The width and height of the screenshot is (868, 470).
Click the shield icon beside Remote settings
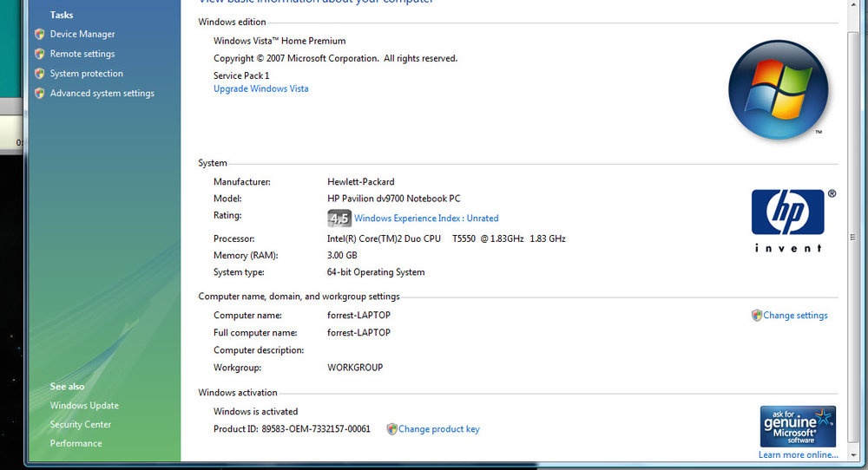pyautogui.click(x=39, y=54)
